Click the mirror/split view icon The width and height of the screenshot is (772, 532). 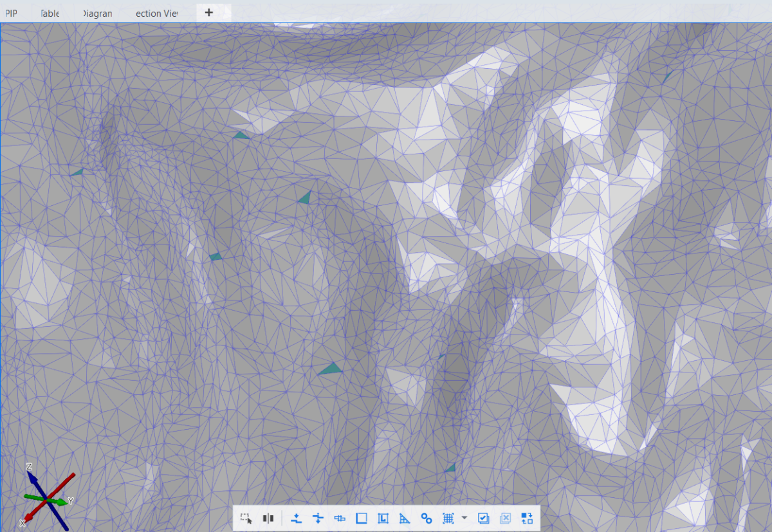pos(268,518)
